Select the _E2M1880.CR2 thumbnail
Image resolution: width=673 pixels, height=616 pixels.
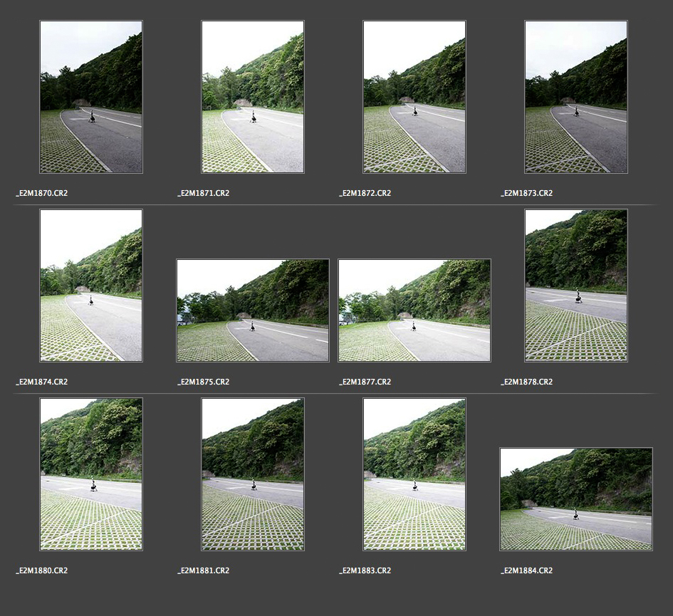91,474
